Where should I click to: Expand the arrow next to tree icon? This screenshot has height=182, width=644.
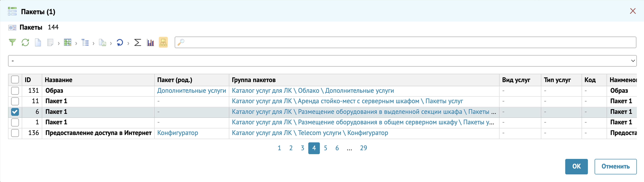(94, 44)
